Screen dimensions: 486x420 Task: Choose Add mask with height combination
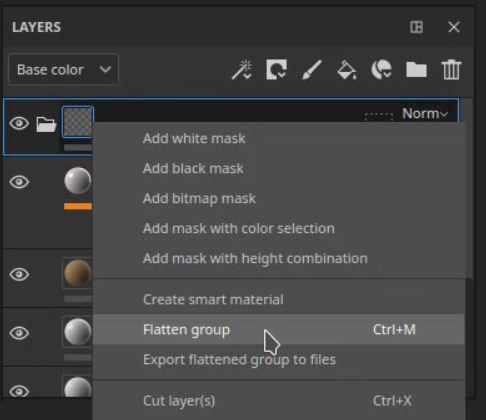pos(278,258)
